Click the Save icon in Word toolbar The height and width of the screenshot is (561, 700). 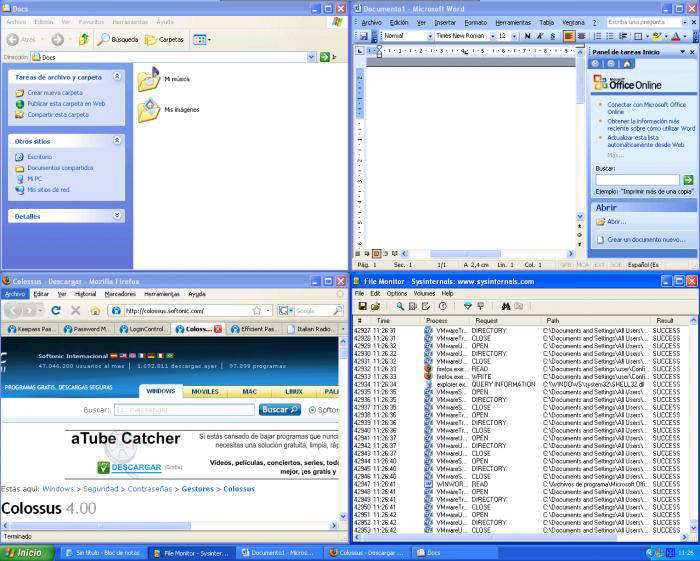364,36
